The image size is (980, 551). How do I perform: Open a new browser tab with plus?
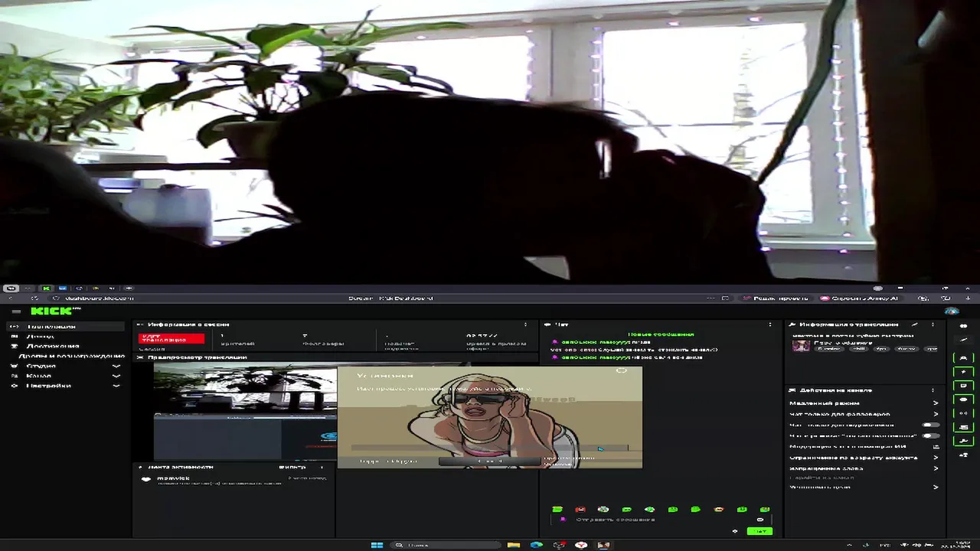coord(128,289)
